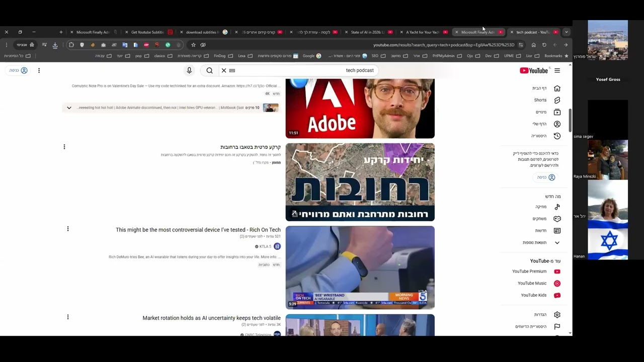Image resolution: width=644 pixels, height=362 pixels.
Task: Open היסטוריית הדיווחים report history
Action: point(538,326)
